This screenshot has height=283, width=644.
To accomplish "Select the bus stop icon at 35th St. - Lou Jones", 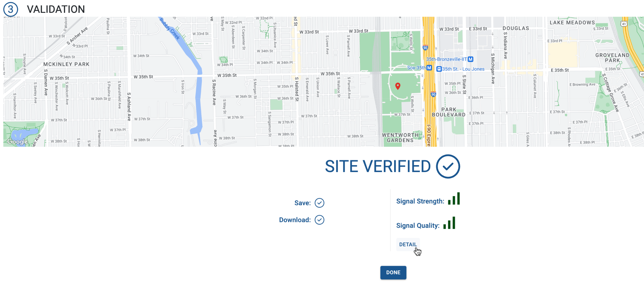I will pos(439,69).
